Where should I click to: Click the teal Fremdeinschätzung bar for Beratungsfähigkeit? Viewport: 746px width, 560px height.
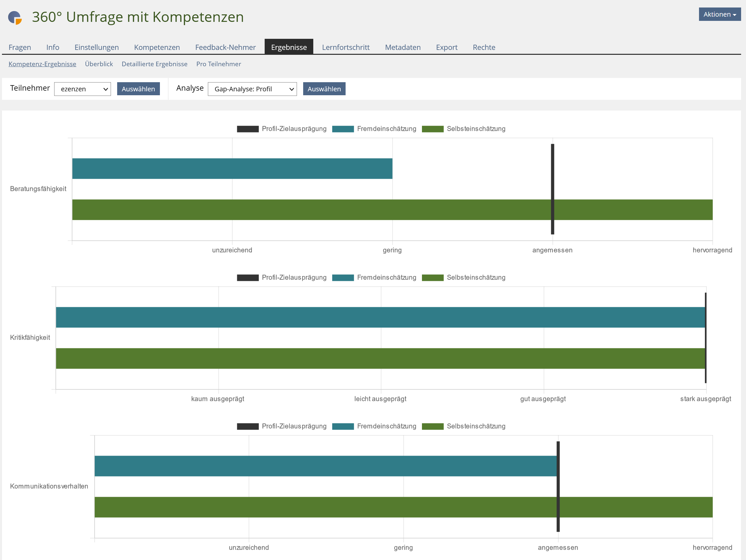pos(232,169)
